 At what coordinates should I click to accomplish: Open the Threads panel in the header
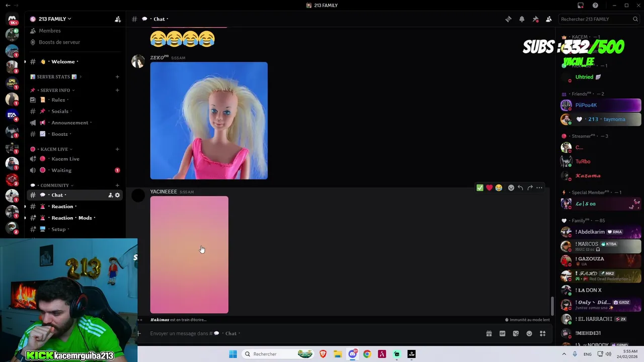tap(508, 19)
